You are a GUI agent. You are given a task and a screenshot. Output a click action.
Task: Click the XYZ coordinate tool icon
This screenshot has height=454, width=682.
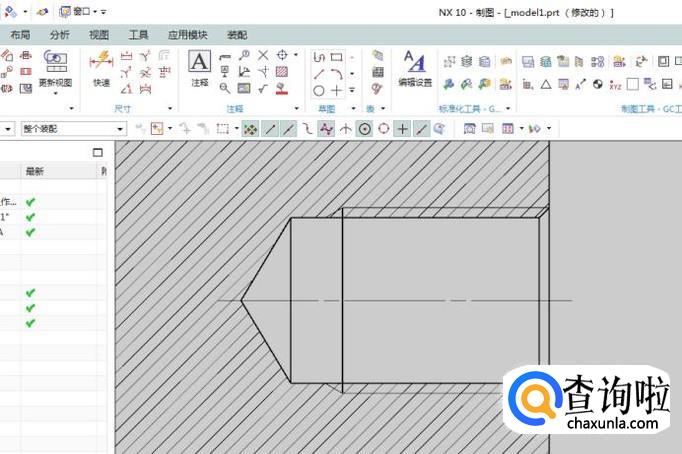click(x=614, y=85)
